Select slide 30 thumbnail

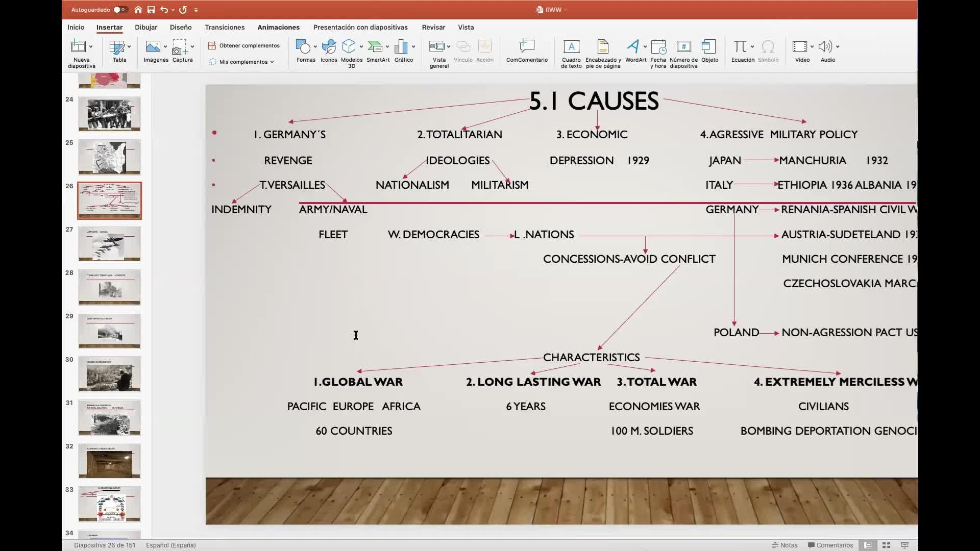[109, 375]
